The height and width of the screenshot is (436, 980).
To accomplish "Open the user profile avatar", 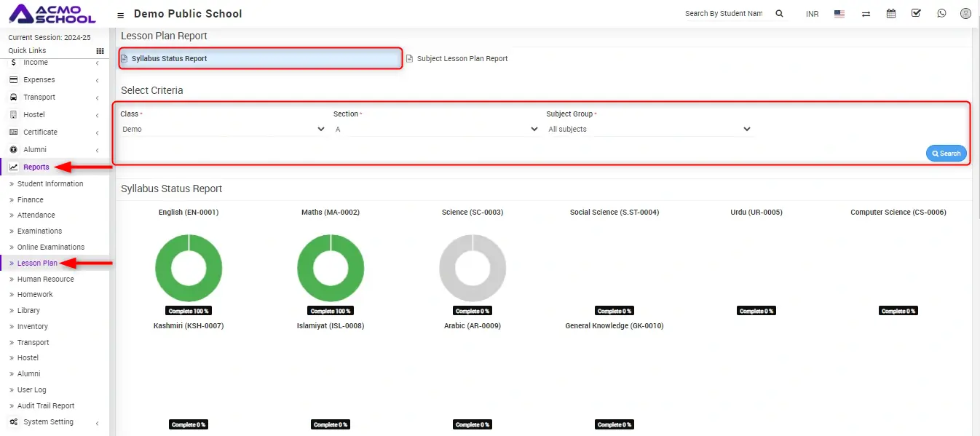I will pyautogui.click(x=965, y=14).
